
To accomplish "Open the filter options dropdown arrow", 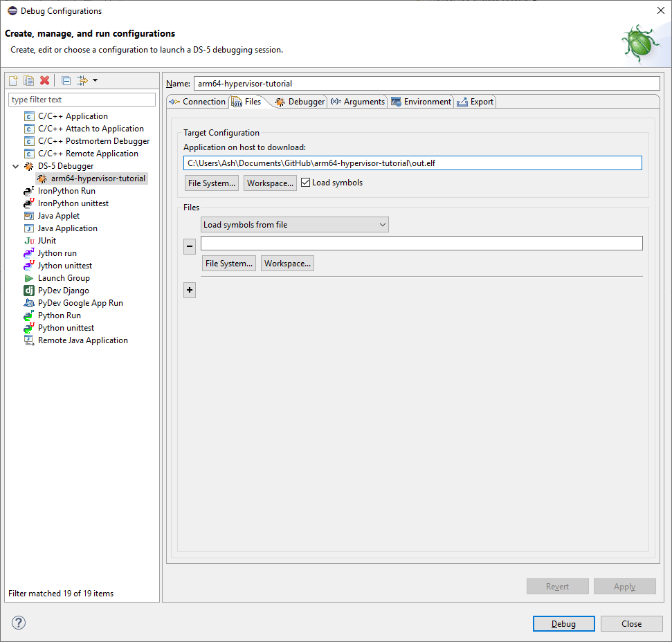I will [x=95, y=80].
